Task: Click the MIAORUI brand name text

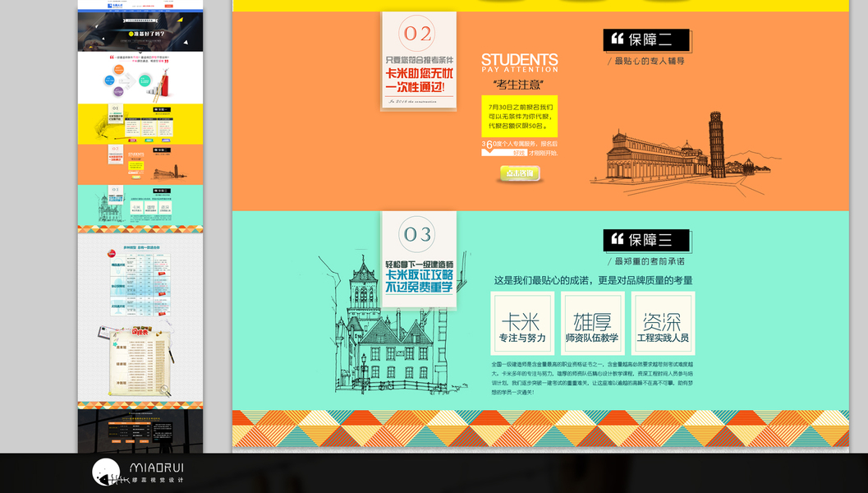Action: [157, 468]
